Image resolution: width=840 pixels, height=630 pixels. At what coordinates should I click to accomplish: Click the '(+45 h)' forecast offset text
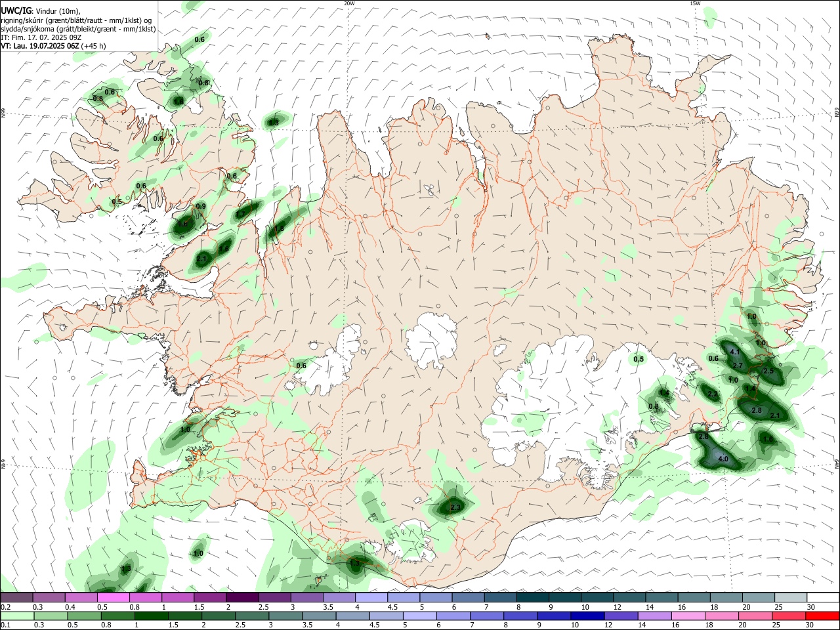(x=94, y=46)
